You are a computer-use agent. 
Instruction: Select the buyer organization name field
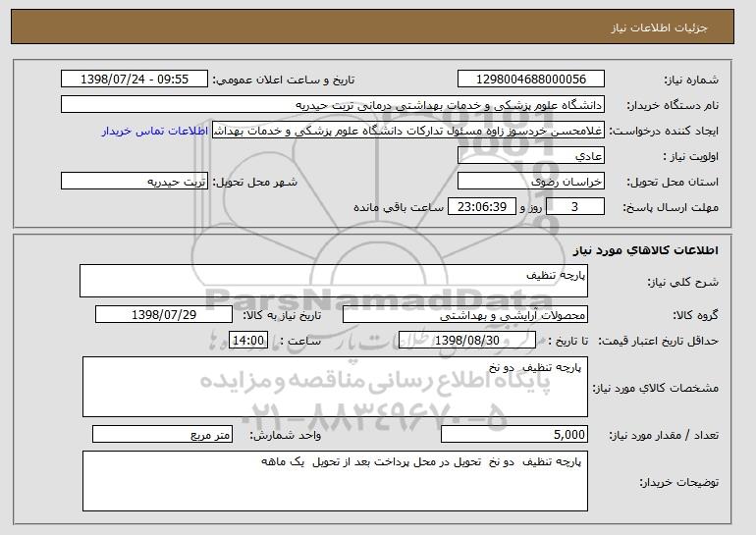[x=333, y=105]
